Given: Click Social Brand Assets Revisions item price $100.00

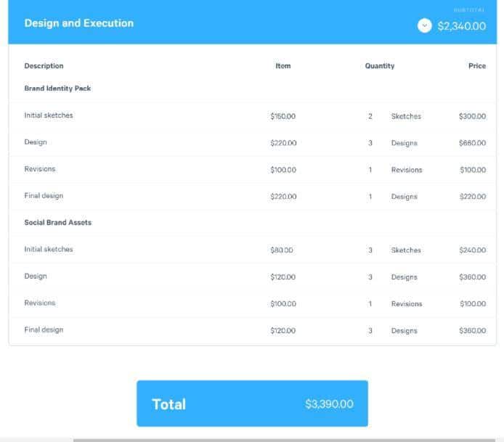Looking at the screenshot, I should (283, 304).
